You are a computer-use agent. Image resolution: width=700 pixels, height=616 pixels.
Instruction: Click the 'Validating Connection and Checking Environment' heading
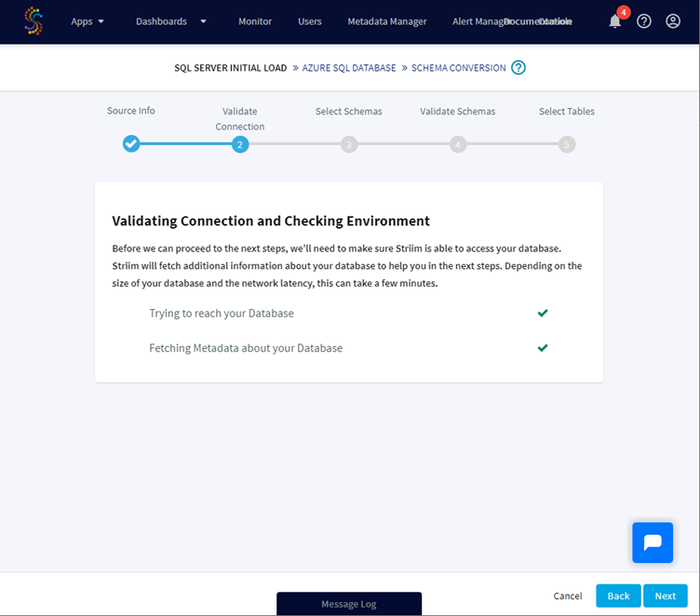pyautogui.click(x=271, y=221)
